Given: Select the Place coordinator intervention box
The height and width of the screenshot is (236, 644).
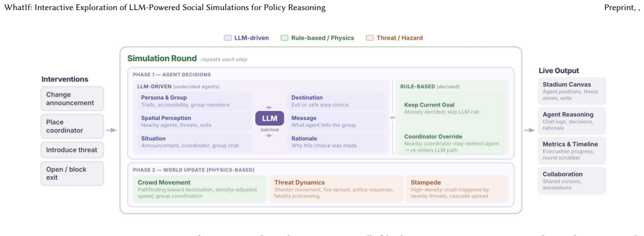Looking at the screenshot, I should pos(72,126).
